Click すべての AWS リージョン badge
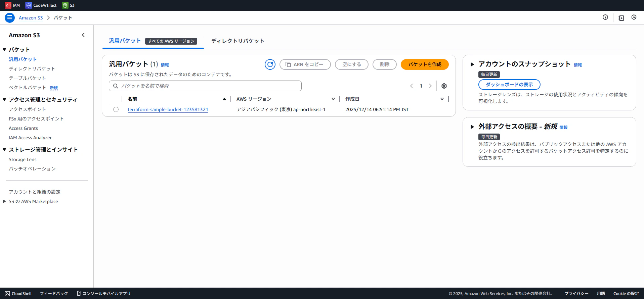Screen dimensions: 644x299 click(171, 41)
